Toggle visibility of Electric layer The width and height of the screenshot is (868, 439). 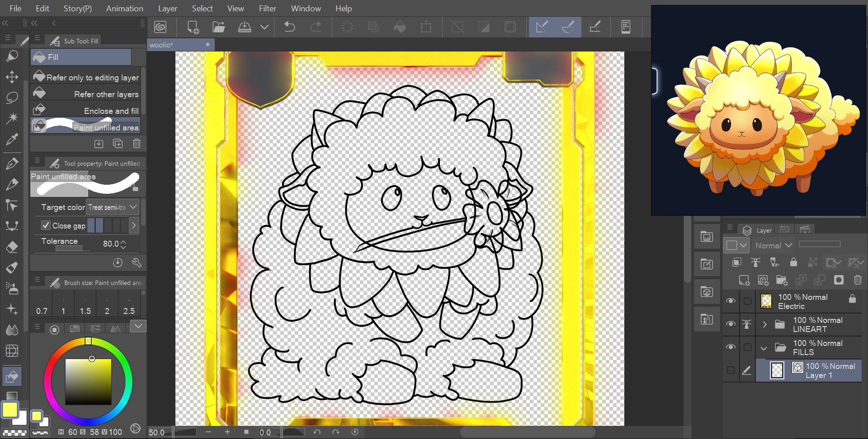731,301
